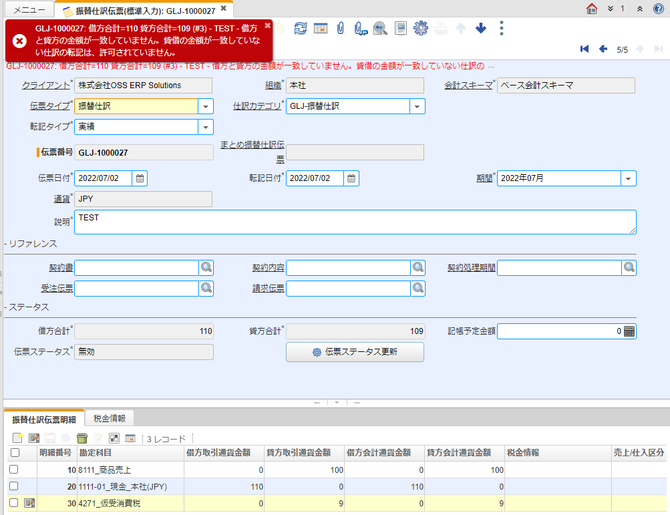Screen dimensions: 670x515
Task: Go to home via house icon
Action: point(592,9)
